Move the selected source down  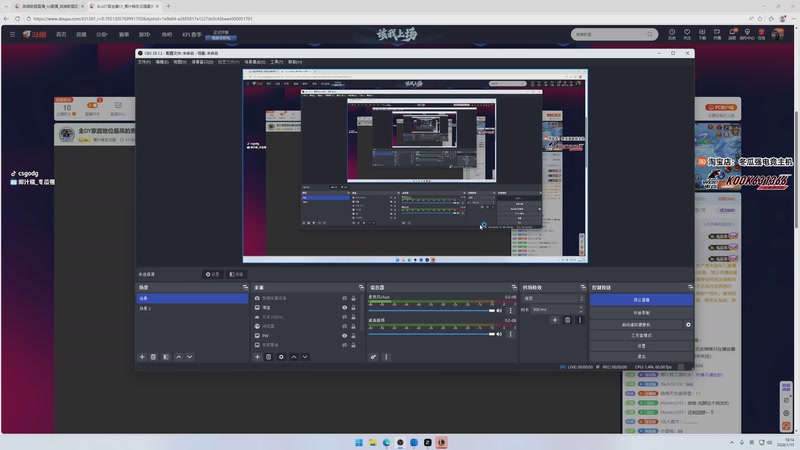click(x=305, y=357)
